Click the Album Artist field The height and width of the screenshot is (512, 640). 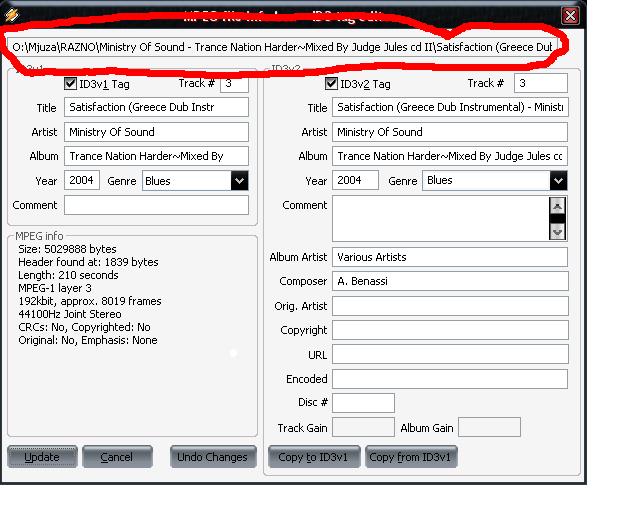449,257
